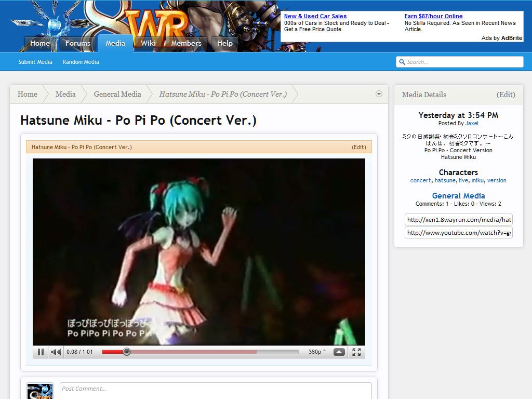This screenshot has height=399, width=532.
Task: Click the video seek bar handle
Action: [127, 352]
